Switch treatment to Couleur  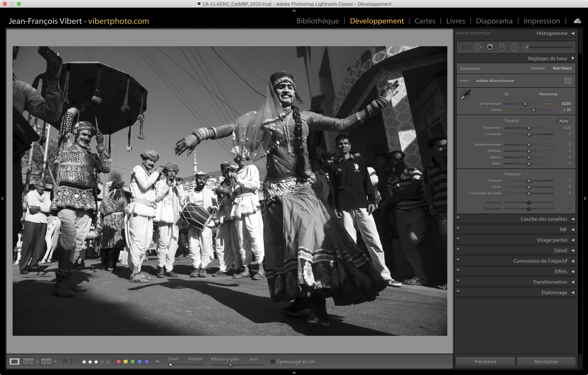(537, 68)
